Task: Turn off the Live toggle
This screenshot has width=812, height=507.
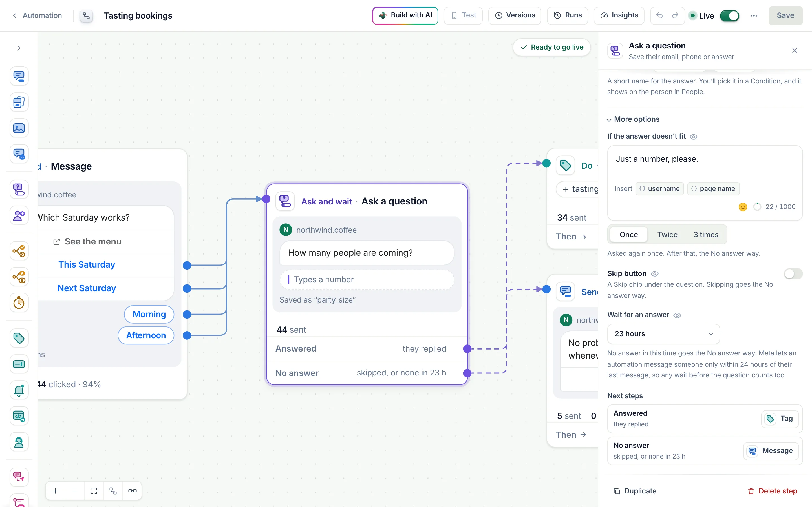Action: (729, 16)
